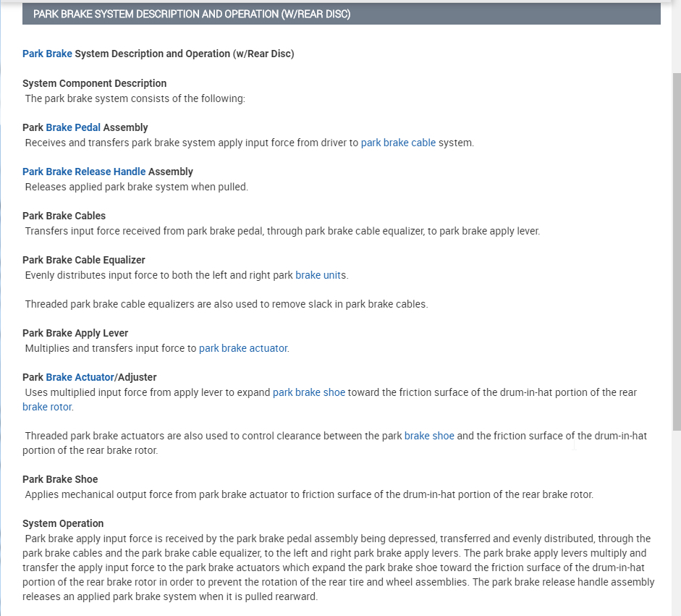Open the Park Brake link in the title
The image size is (681, 616).
point(47,54)
